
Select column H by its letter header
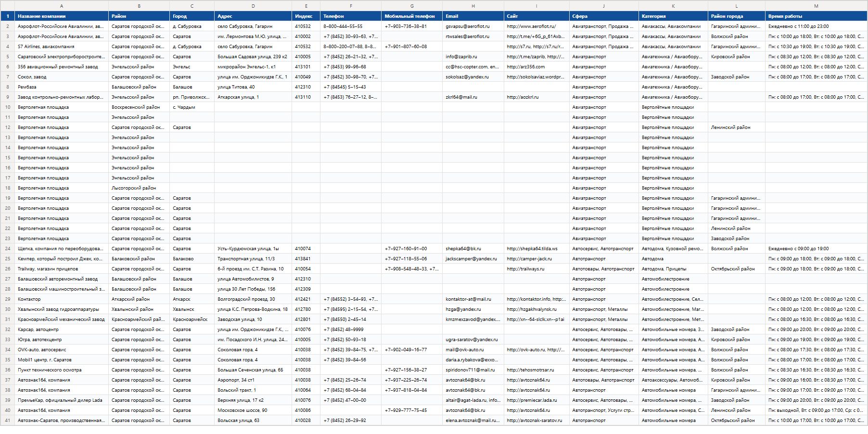point(473,6)
